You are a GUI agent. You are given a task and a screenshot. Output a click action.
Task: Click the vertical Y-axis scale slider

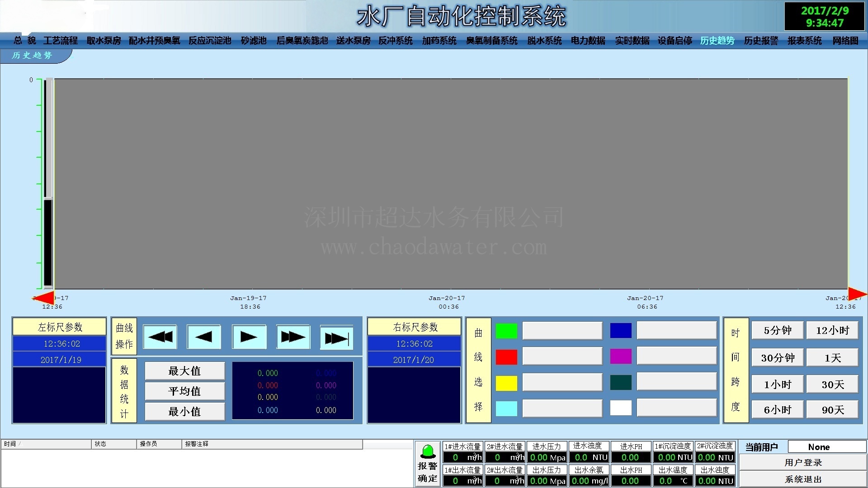point(48,183)
